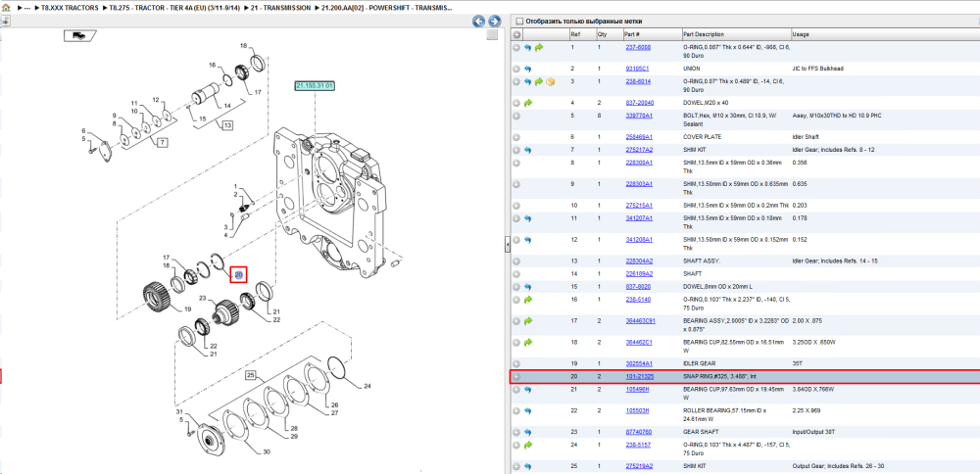Select boxed callout 13 in diagram

(x=227, y=126)
